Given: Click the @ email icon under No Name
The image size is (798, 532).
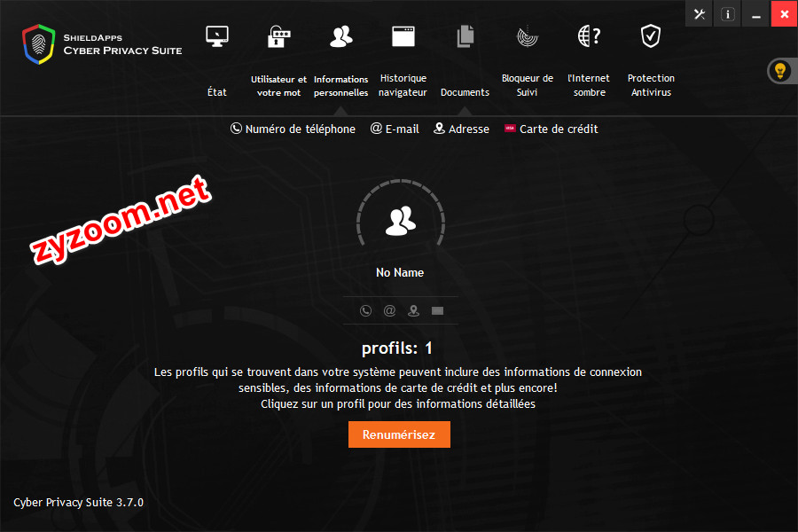Looking at the screenshot, I should [389, 310].
